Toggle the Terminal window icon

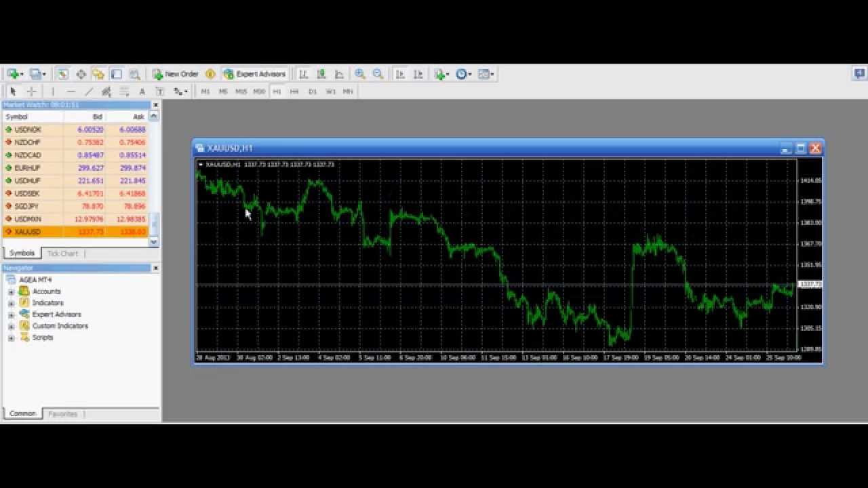point(117,74)
